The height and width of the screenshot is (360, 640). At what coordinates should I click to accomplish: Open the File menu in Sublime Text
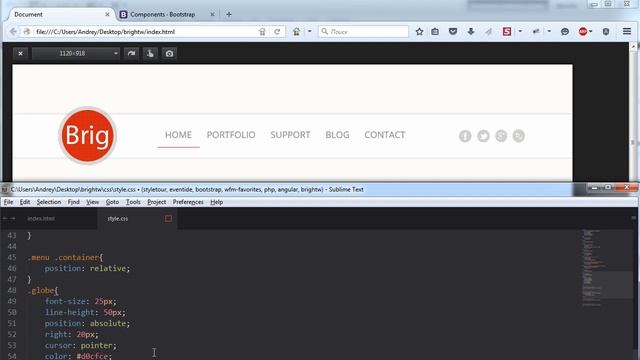[8, 202]
